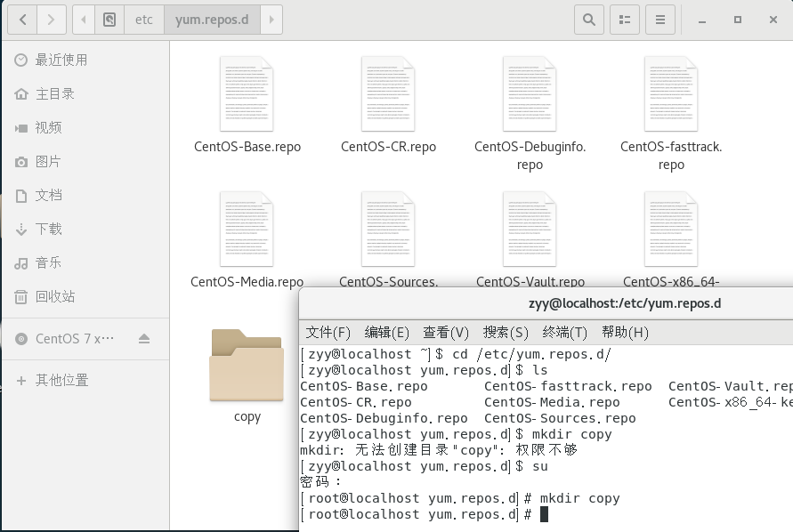Select the CentOS-Vault.repo file icon
The image size is (793, 532).
[x=530, y=230]
